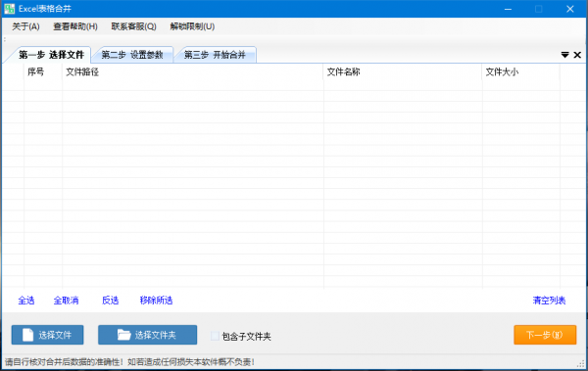Open the 联系客服(Q) menu

point(134,26)
